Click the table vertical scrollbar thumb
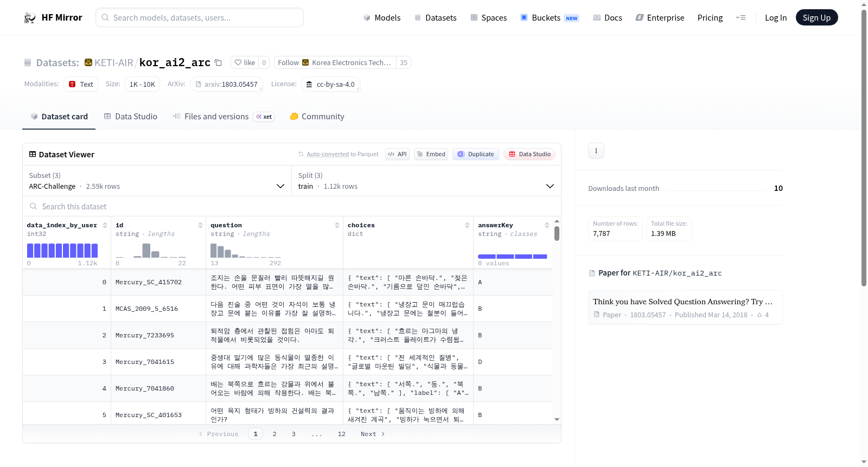 coord(557,234)
